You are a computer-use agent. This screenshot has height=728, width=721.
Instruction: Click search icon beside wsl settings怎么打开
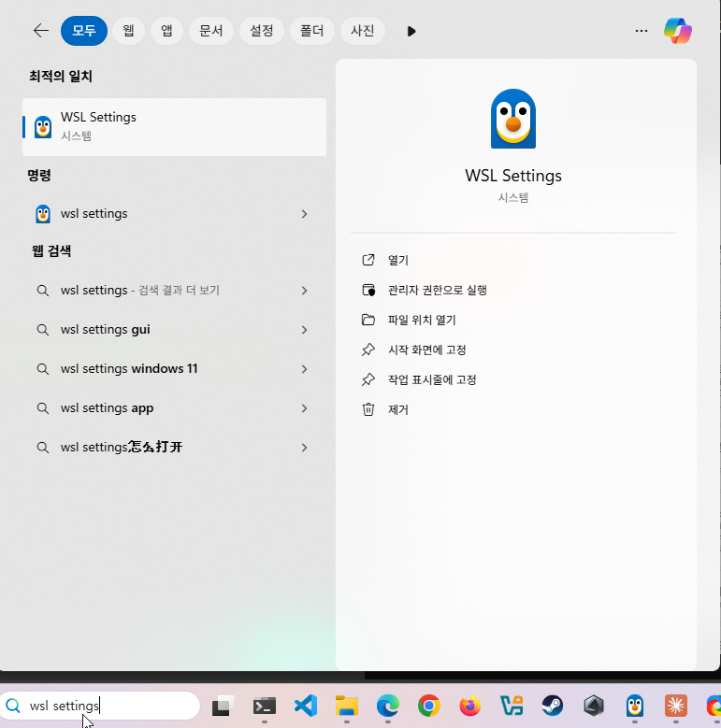click(x=43, y=448)
